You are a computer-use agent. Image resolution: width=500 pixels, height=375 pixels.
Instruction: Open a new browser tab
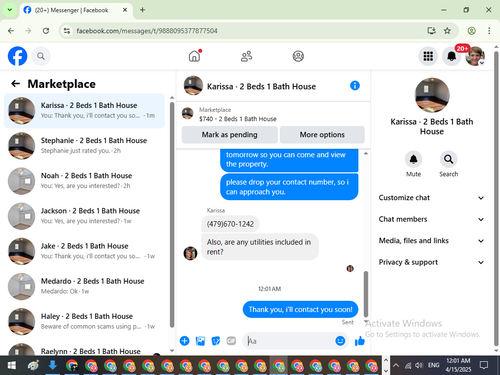pyautogui.click(x=142, y=10)
